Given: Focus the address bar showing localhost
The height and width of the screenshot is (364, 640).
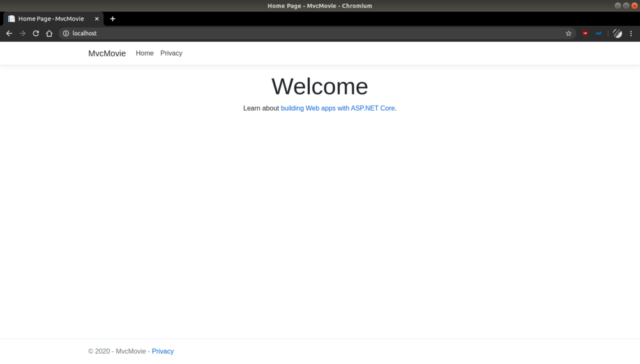Looking at the screenshot, I should tap(316, 33).
